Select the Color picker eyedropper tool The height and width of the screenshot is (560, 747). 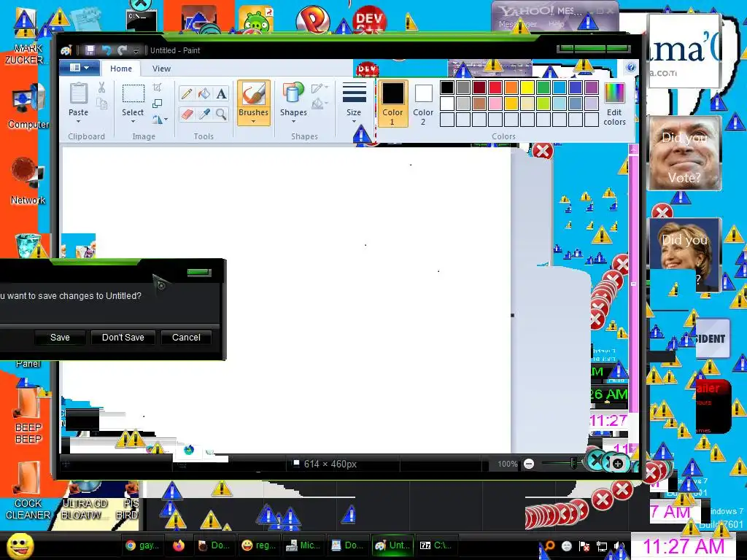(204, 114)
